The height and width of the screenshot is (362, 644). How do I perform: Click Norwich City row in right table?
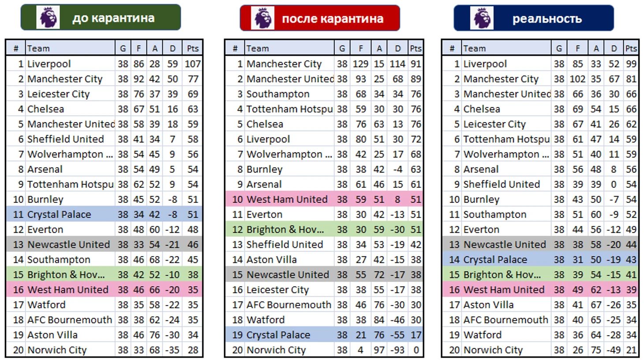tap(540, 350)
